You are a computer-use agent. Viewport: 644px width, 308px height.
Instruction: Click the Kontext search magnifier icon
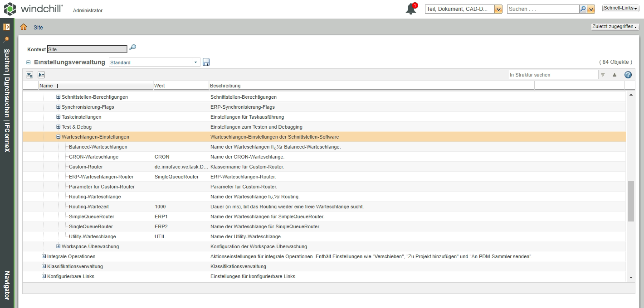pos(133,48)
